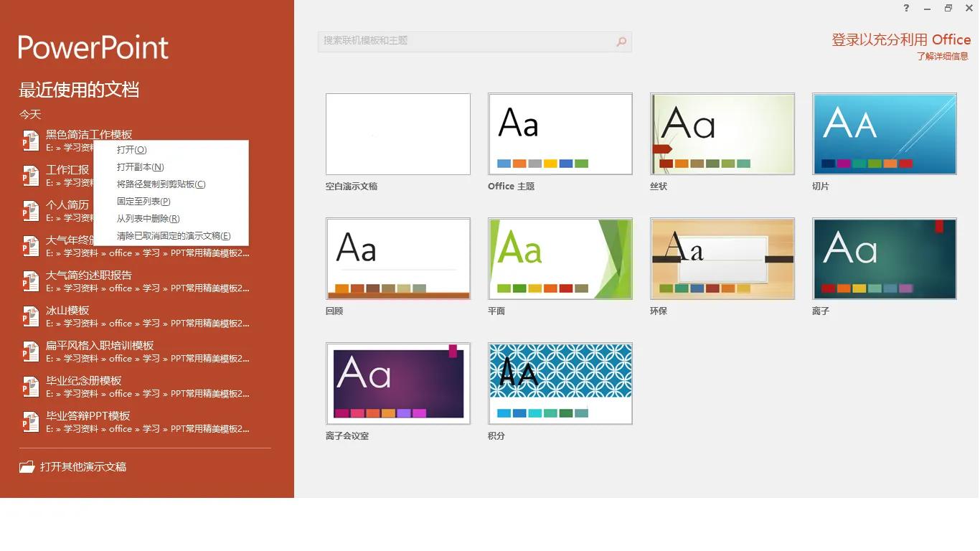Image resolution: width=980 pixels, height=551 pixels.
Task: Open recent file 工作汇报
Action: tap(67, 170)
